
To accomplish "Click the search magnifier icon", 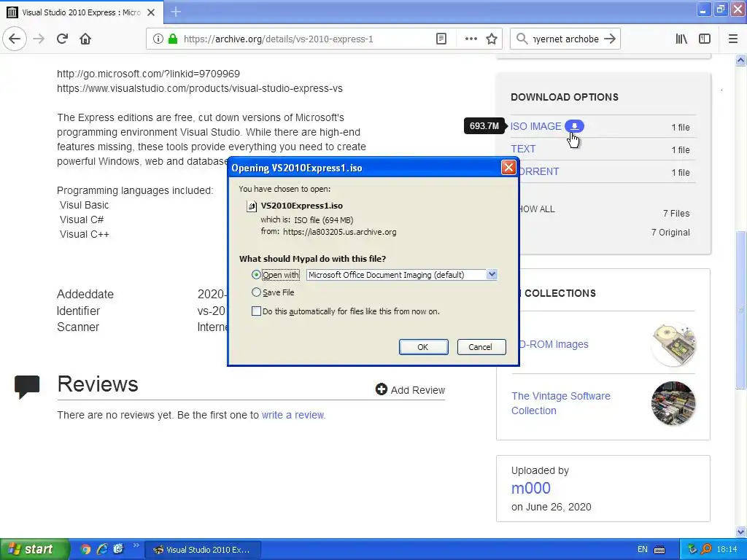I will point(522,39).
